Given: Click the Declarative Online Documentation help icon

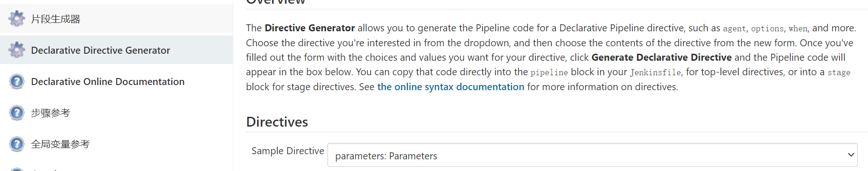Looking at the screenshot, I should pos(17,81).
